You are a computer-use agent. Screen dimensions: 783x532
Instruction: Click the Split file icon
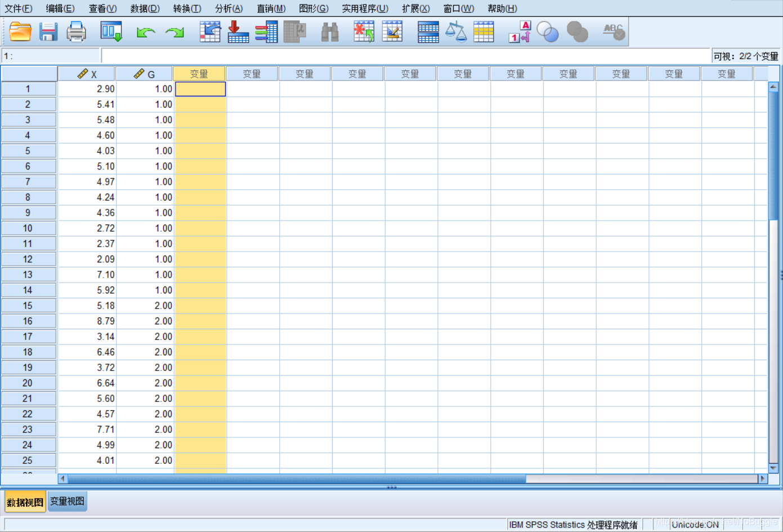pyautogui.click(x=428, y=32)
